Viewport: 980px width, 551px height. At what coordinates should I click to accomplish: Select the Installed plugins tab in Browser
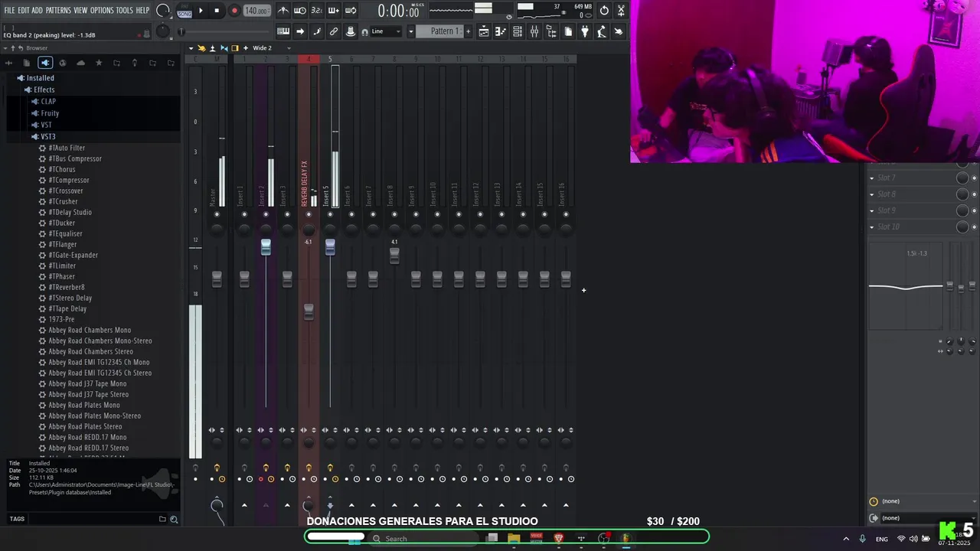pyautogui.click(x=45, y=63)
